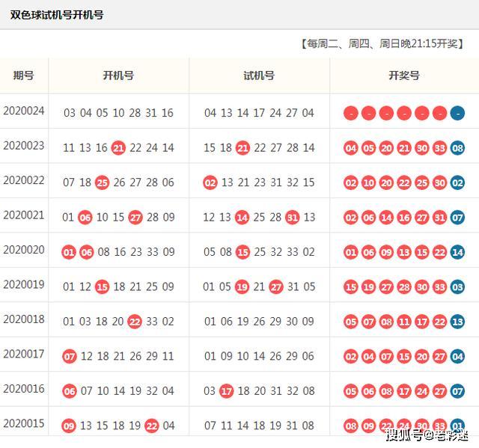
Task: Click number 17 in 2020024 试机号
Action: click(259, 113)
